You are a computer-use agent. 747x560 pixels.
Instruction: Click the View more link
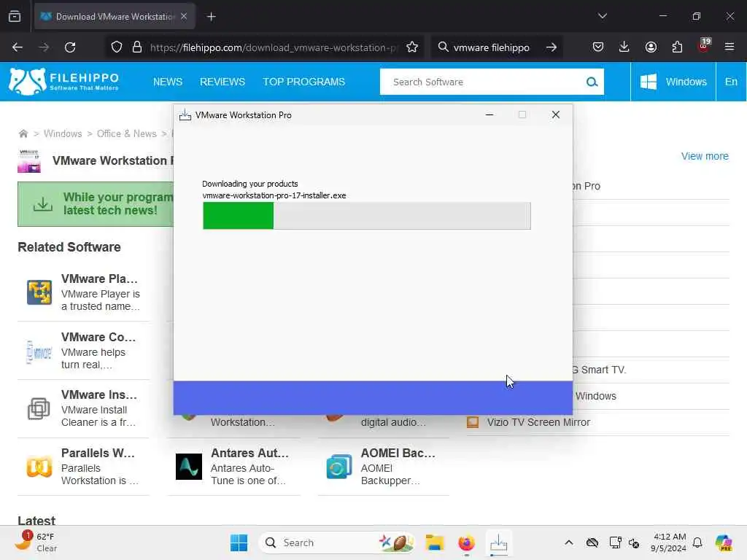coord(705,156)
